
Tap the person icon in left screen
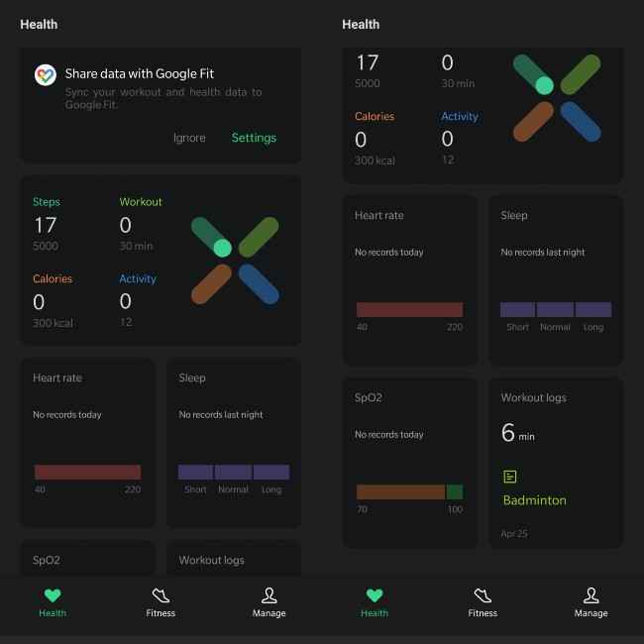269,595
